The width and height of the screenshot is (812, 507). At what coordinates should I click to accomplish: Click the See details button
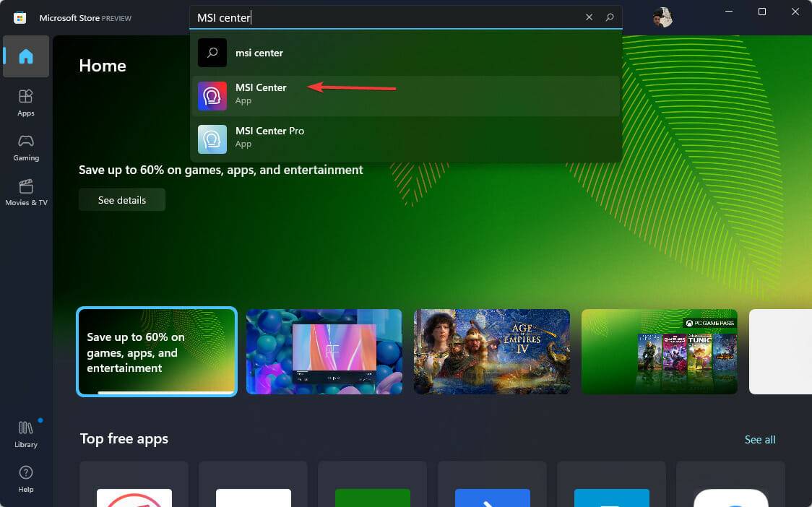pos(122,200)
